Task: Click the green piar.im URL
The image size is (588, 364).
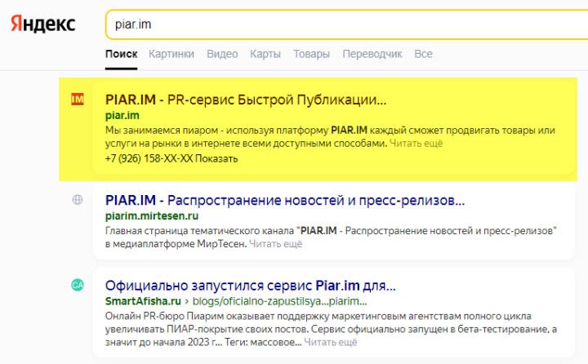Action: [122, 115]
